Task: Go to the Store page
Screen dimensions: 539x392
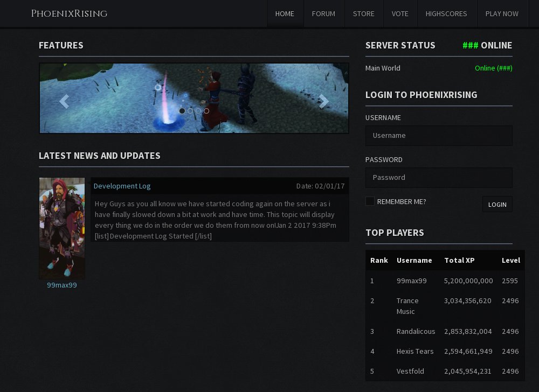Action: [x=363, y=14]
